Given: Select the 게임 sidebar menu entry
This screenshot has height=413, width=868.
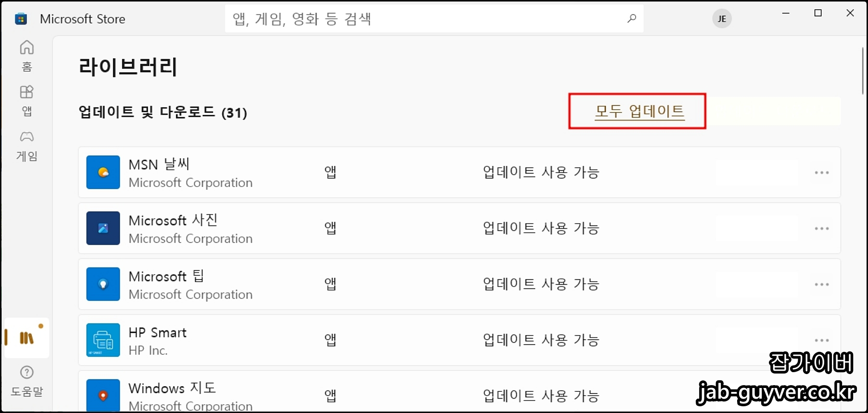Looking at the screenshot, I should coord(27,147).
